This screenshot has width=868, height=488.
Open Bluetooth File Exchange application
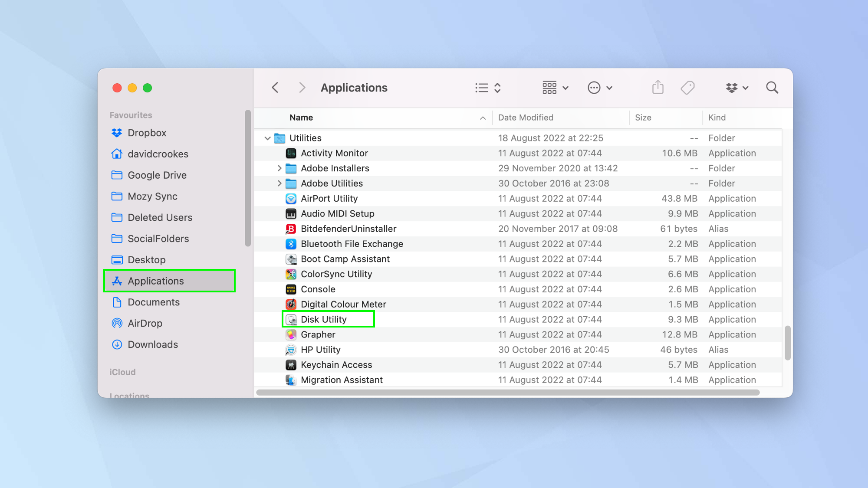tap(352, 243)
